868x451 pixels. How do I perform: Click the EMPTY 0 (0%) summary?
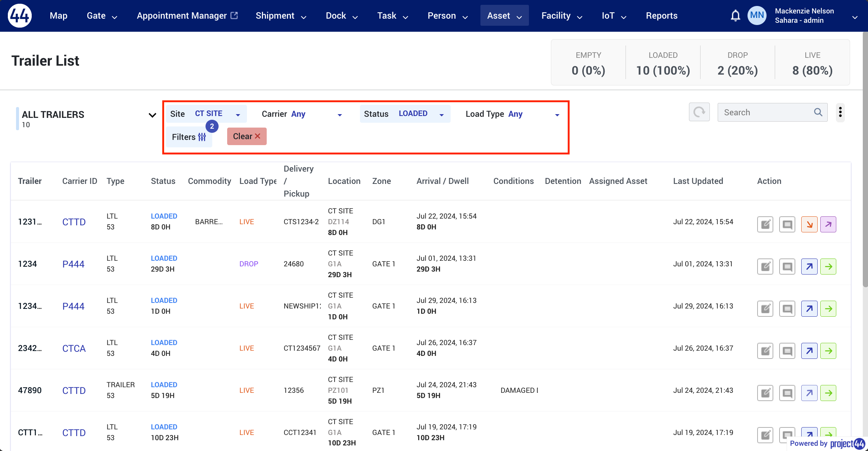pyautogui.click(x=588, y=63)
